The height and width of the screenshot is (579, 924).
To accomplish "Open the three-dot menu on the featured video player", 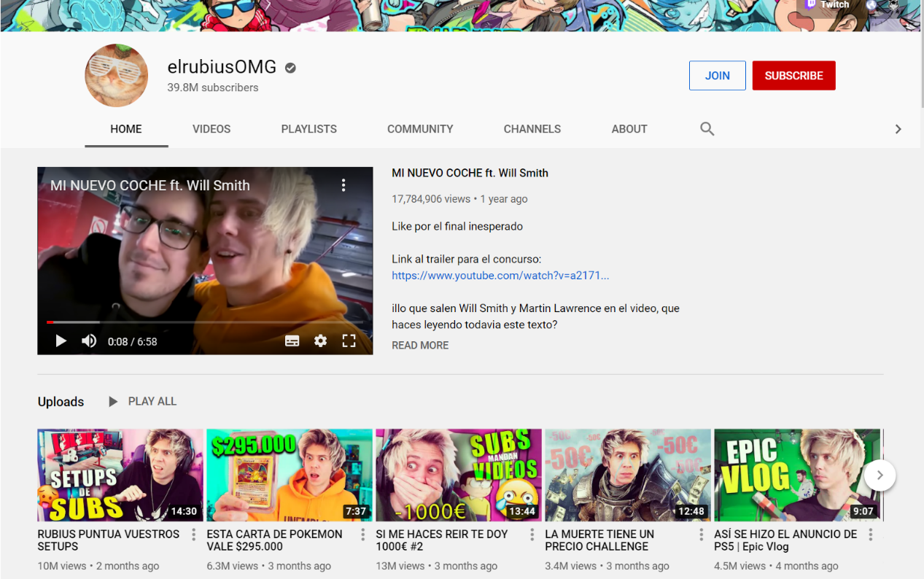I will pos(343,185).
